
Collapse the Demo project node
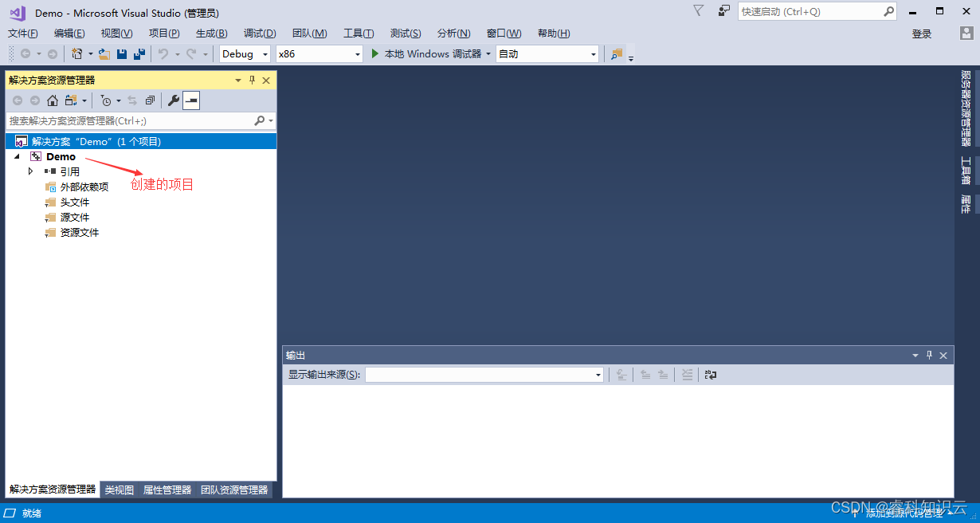coord(17,156)
